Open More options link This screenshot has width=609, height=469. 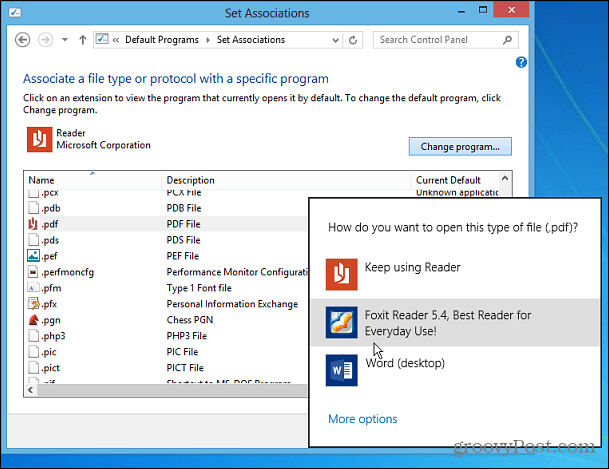pyautogui.click(x=363, y=419)
